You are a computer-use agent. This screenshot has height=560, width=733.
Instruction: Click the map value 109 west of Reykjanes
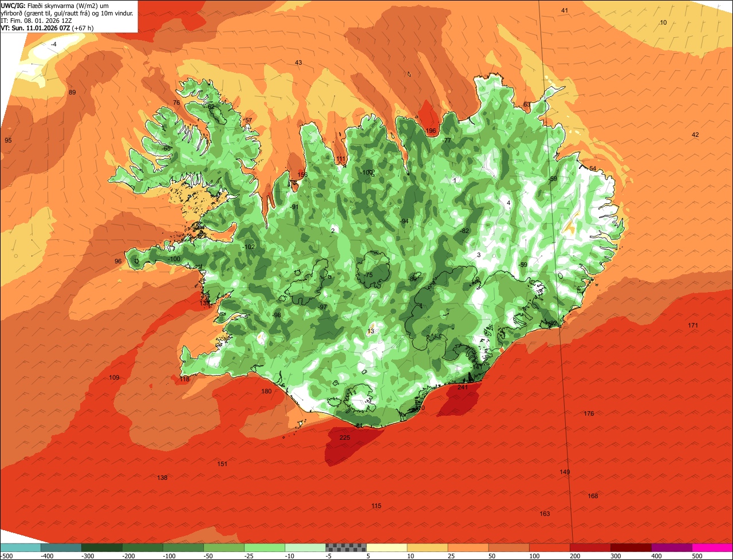(114, 377)
